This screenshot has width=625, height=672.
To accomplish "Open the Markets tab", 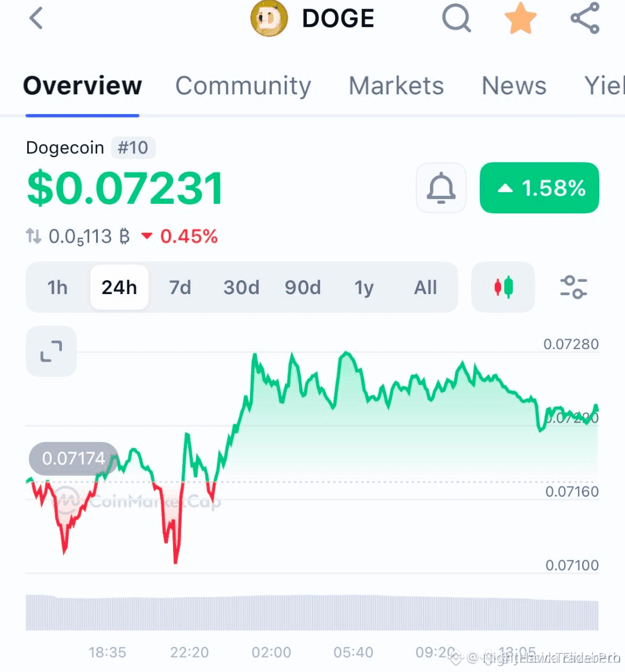I will tap(396, 86).
